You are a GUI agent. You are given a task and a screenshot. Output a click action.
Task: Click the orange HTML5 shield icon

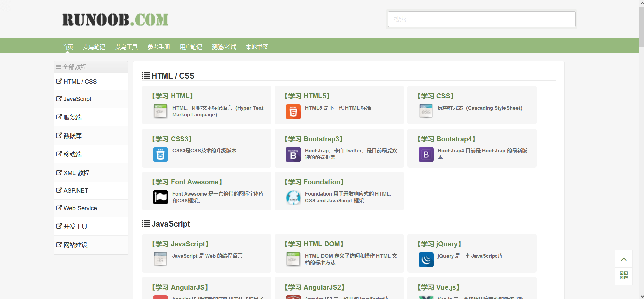[x=293, y=112]
